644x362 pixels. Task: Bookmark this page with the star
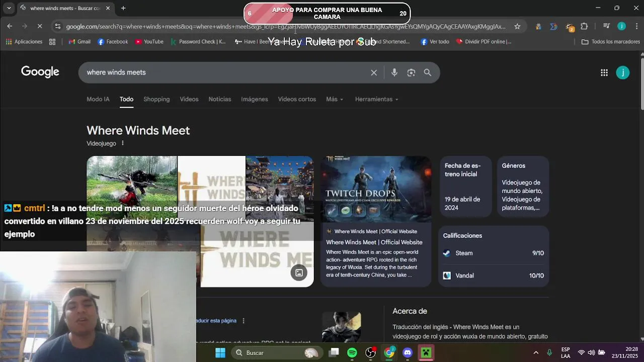(x=517, y=26)
